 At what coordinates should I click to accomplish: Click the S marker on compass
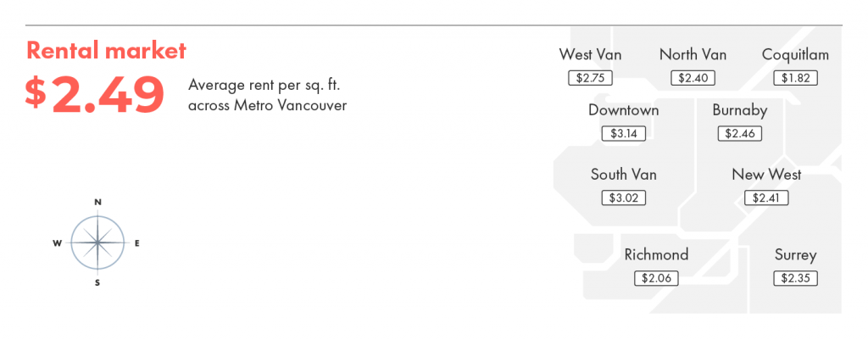tap(97, 283)
